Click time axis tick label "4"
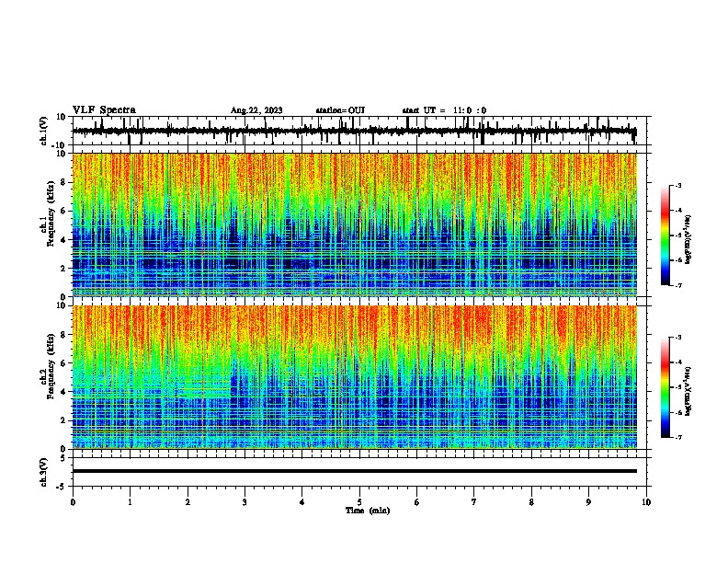 point(302,502)
